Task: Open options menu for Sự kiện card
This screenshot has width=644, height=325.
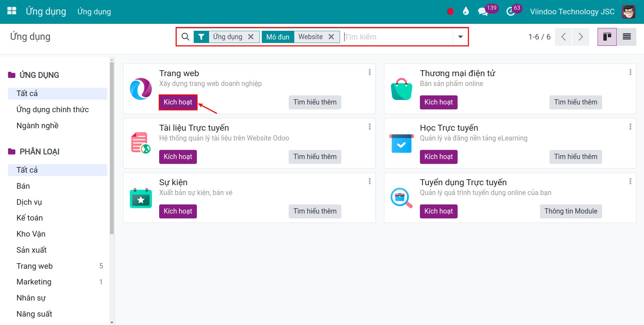Action: coord(370,181)
